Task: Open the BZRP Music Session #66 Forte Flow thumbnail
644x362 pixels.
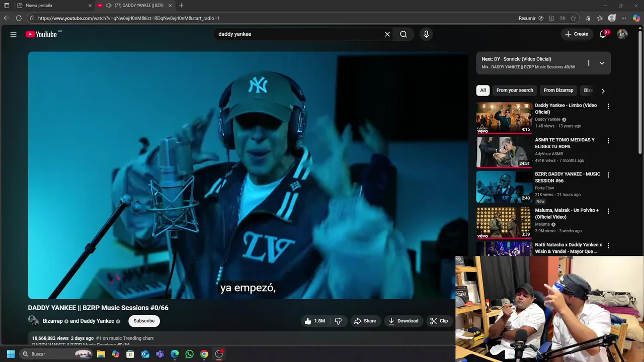Action: coord(504,186)
